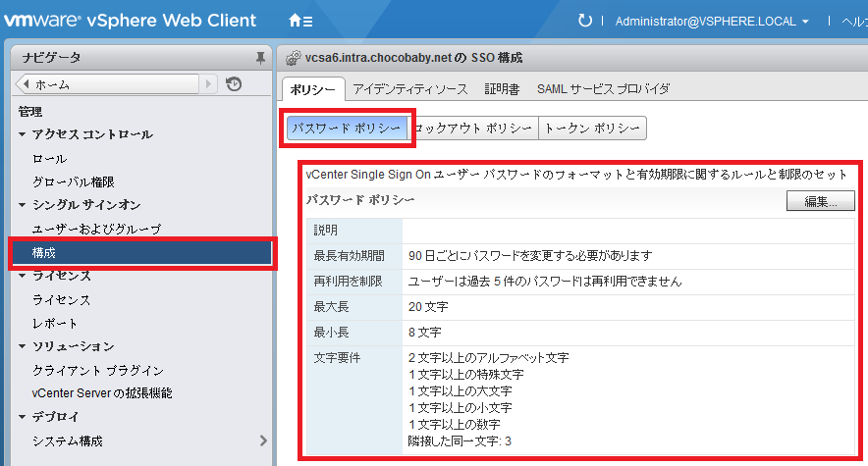Click the forward arrow beside ホーム
The width and height of the screenshot is (868, 466).
(208, 84)
